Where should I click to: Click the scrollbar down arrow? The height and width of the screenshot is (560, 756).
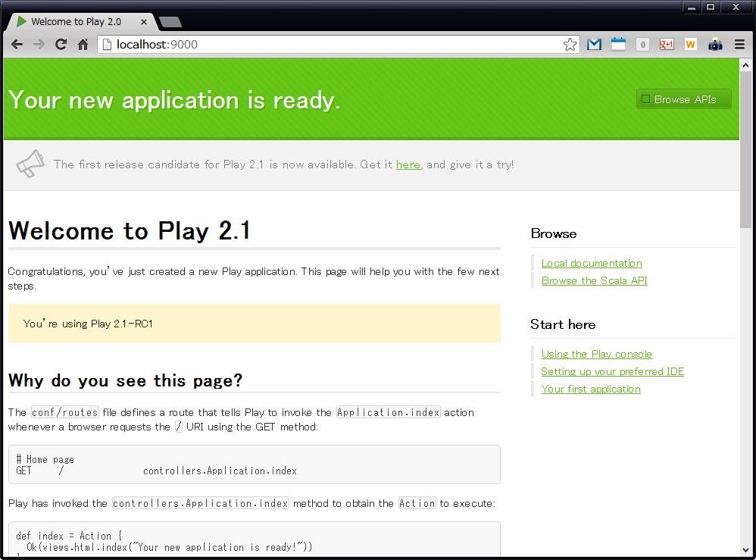pyautogui.click(x=746, y=550)
